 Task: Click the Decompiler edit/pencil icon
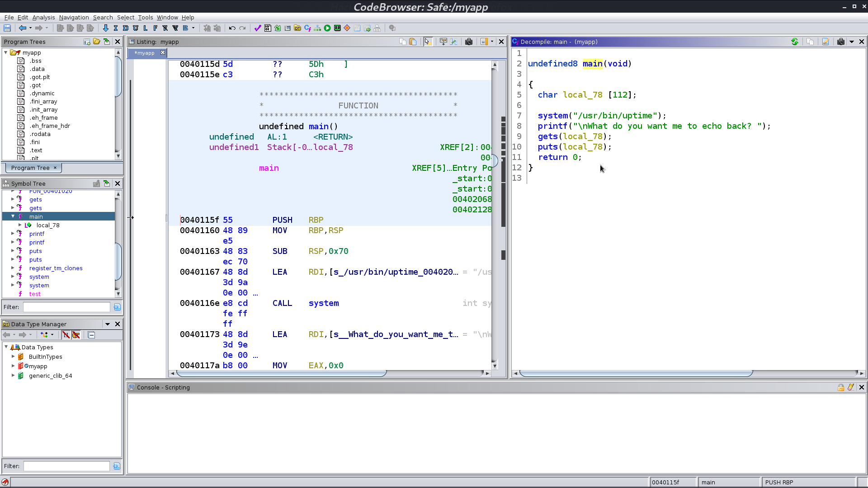(826, 42)
